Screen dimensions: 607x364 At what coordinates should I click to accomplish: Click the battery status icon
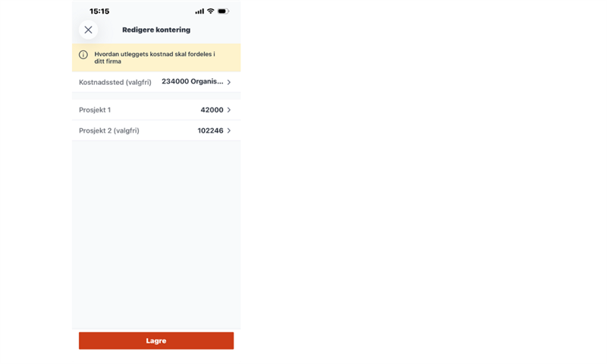click(223, 11)
